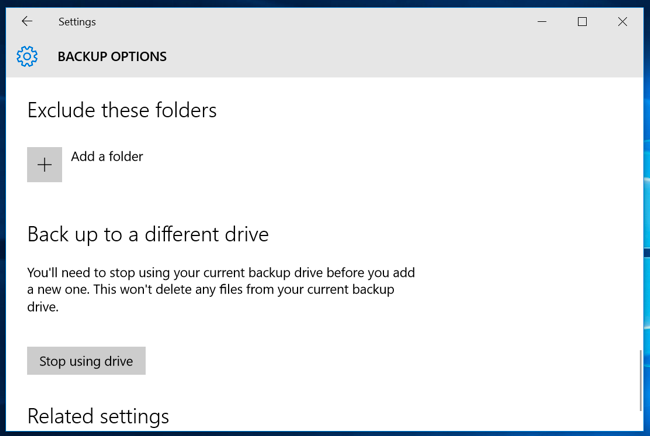This screenshot has width=650, height=436.
Task: Click the 'Back up to a different drive' heading
Action: [148, 235]
